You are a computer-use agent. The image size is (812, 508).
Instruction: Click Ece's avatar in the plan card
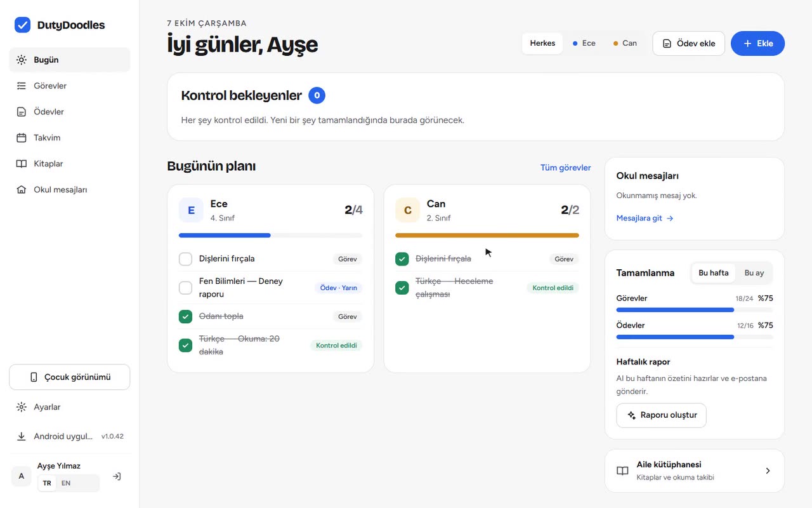pyautogui.click(x=191, y=210)
